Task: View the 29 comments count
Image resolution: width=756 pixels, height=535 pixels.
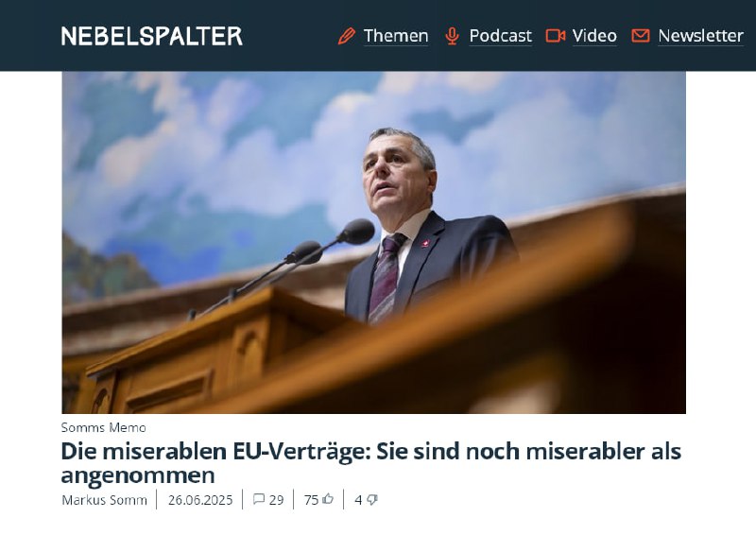Action: pyautogui.click(x=276, y=500)
